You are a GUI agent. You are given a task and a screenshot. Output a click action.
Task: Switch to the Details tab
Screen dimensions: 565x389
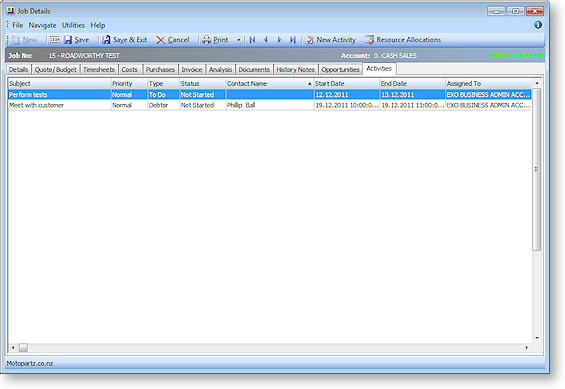point(19,70)
